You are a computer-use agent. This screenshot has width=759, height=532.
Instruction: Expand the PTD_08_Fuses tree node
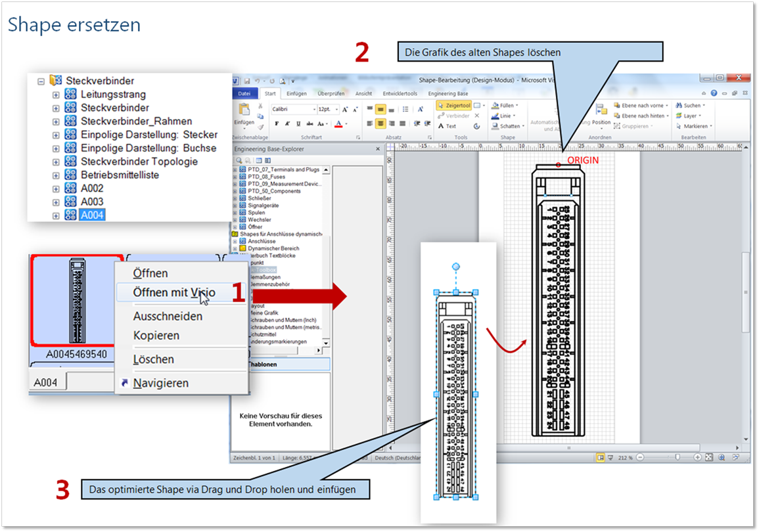click(x=235, y=177)
